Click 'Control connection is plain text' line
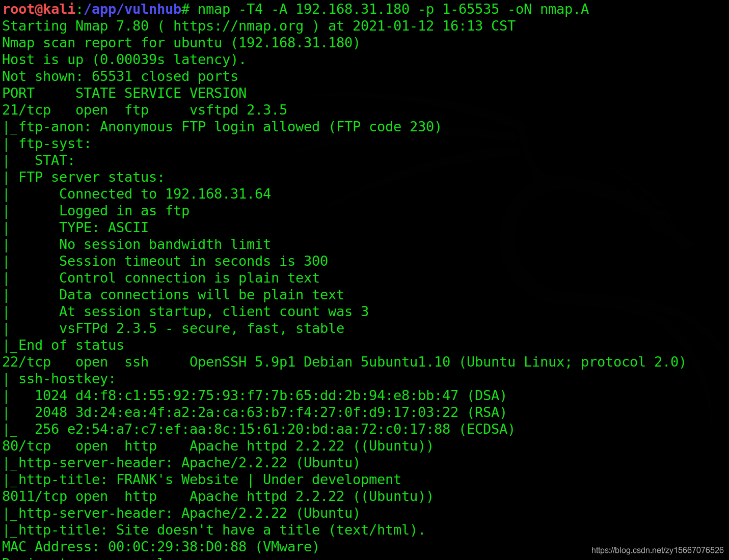729x560 pixels. tap(190, 278)
